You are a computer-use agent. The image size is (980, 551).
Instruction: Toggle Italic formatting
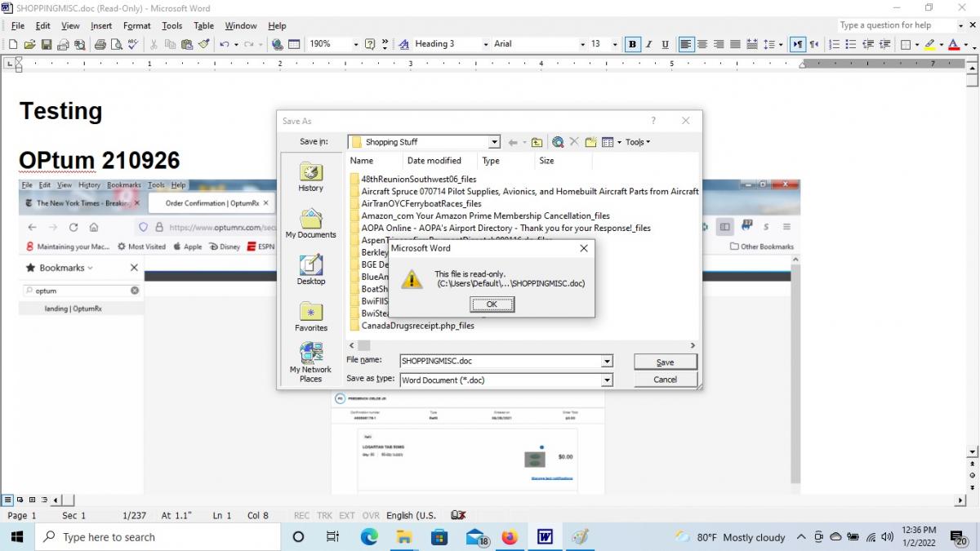coord(649,44)
